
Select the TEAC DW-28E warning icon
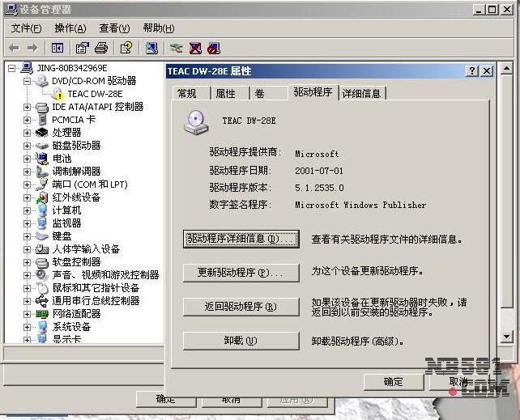pos(58,94)
